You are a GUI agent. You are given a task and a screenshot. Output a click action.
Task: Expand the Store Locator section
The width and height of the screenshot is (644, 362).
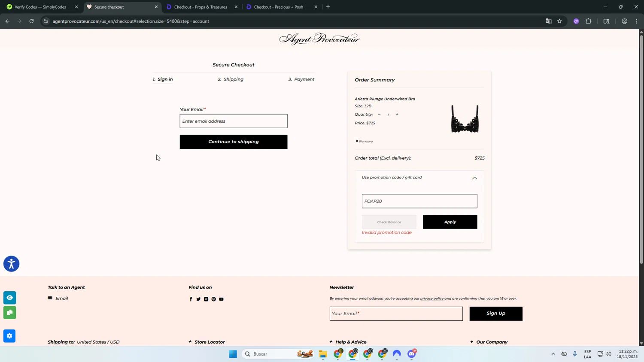(207, 342)
